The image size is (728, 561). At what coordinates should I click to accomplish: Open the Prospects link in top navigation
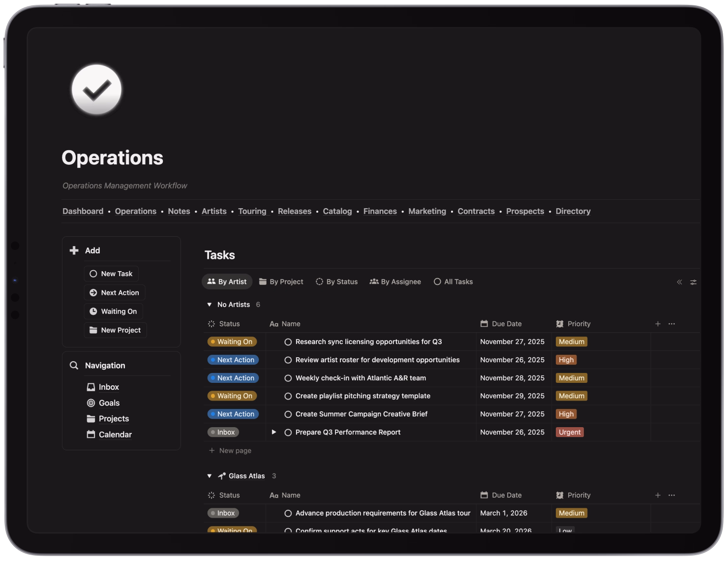(525, 211)
